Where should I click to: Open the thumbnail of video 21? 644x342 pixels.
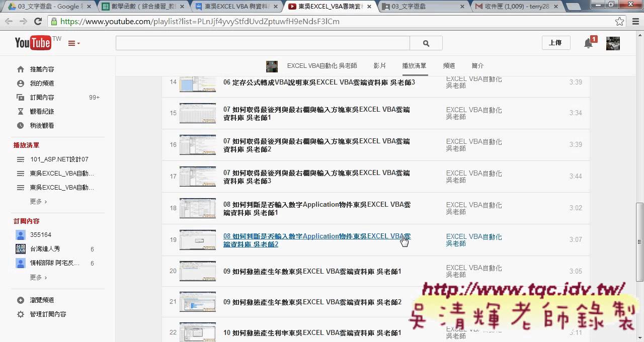pos(198,302)
